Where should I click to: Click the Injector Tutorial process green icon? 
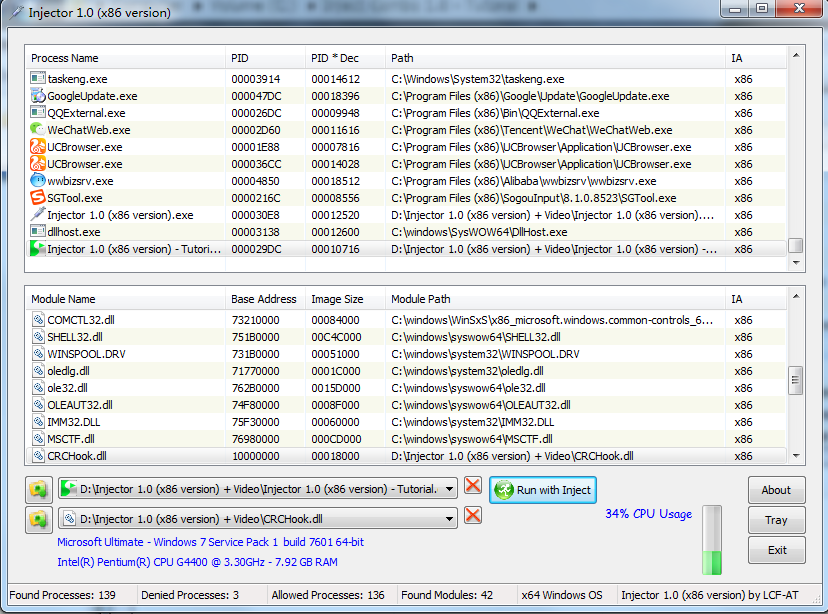pos(37,249)
